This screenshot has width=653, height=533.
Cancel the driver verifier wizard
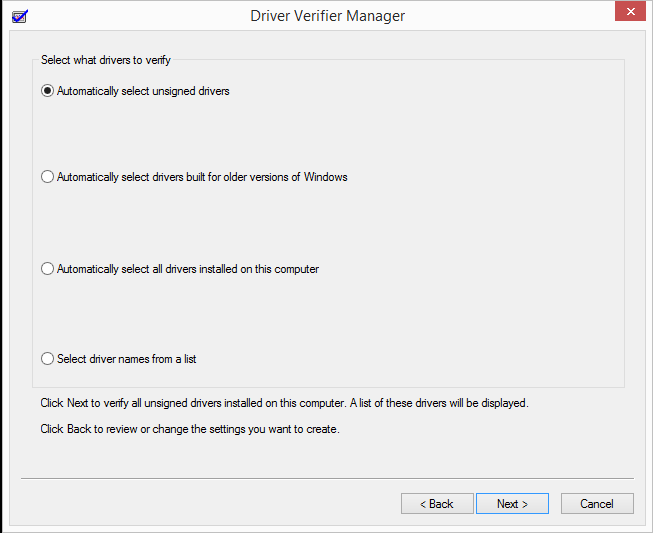click(597, 504)
